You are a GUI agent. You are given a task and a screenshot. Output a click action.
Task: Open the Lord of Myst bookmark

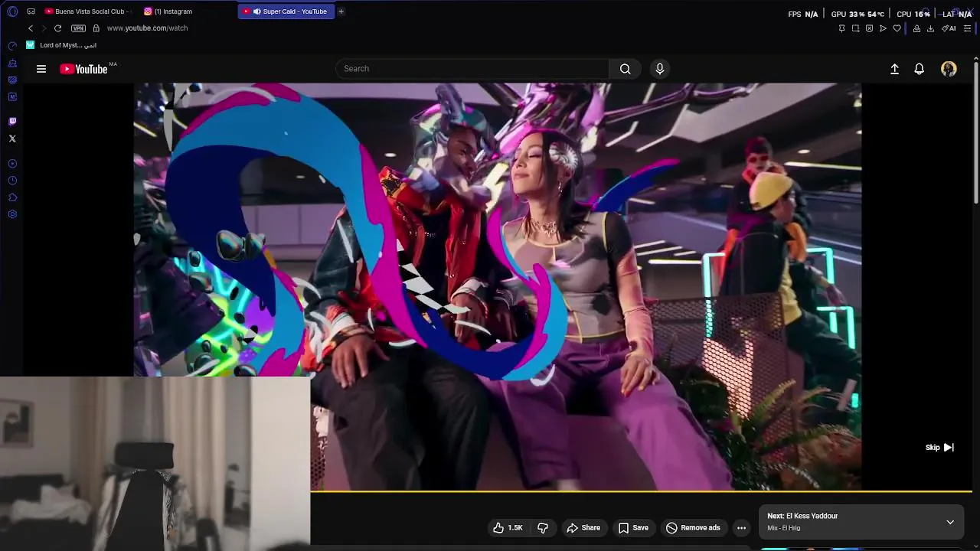[x=61, y=45]
